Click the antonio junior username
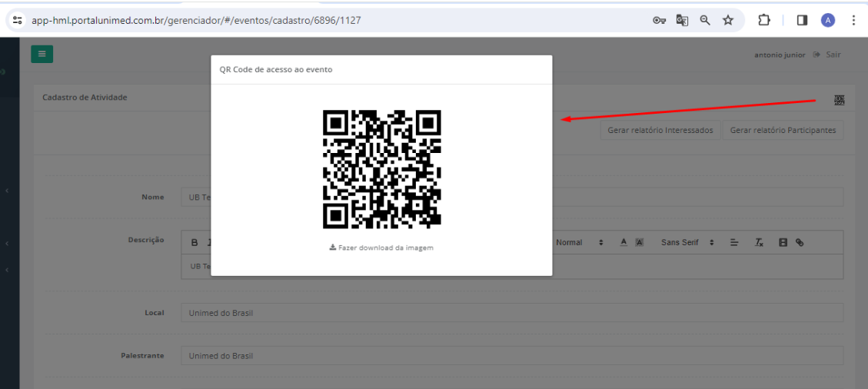Viewport: 868px width, 389px height. [780, 55]
